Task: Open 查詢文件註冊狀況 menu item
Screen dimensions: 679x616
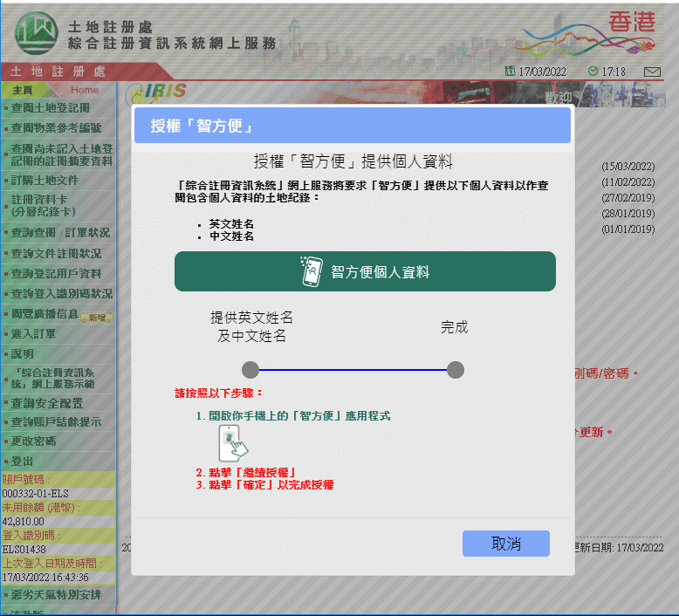Action: [x=56, y=254]
